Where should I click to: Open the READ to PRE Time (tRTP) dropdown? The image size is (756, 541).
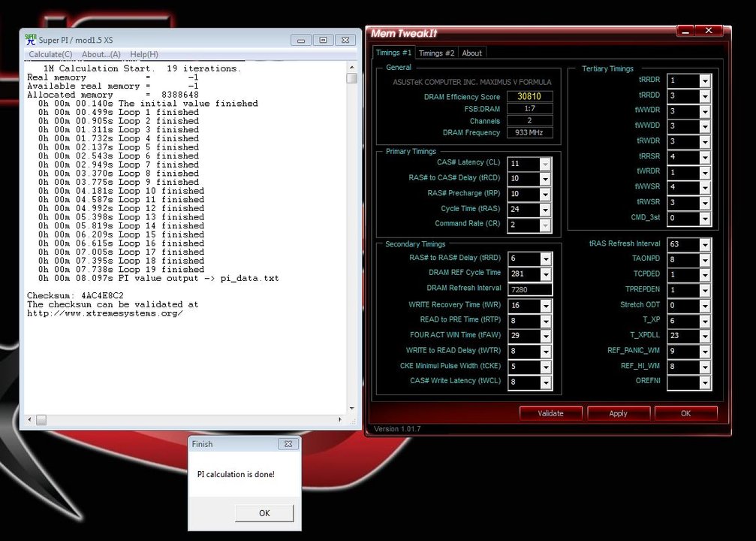pyautogui.click(x=546, y=322)
